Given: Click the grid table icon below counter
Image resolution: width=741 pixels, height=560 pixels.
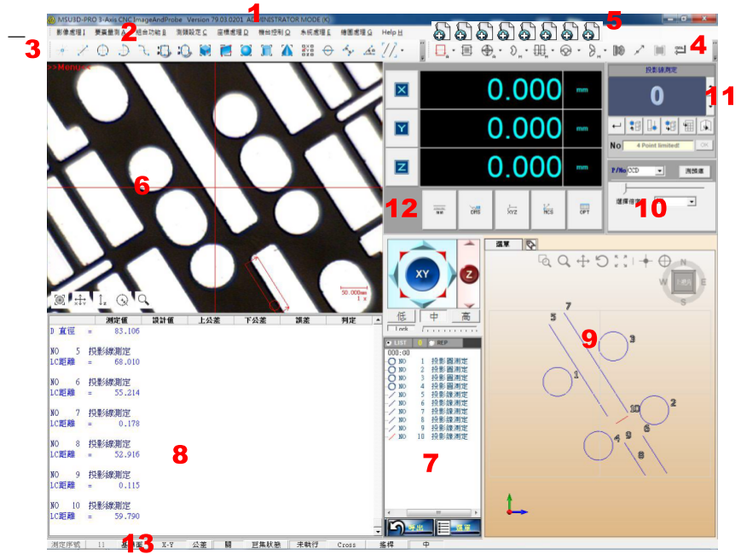Looking at the screenshot, I should 688,125.
